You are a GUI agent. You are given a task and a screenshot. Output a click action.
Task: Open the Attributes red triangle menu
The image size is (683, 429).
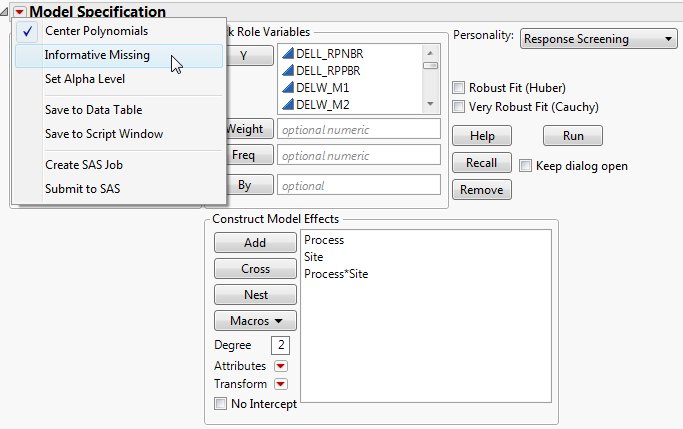point(281,366)
